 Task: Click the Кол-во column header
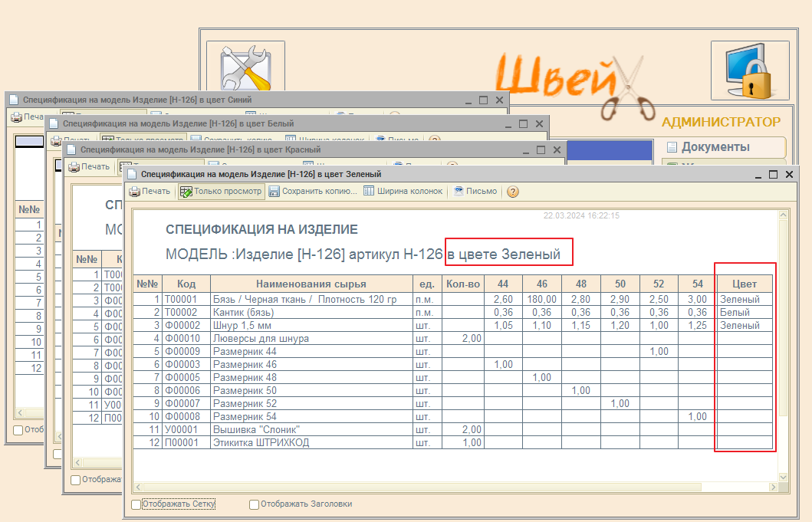tap(463, 284)
